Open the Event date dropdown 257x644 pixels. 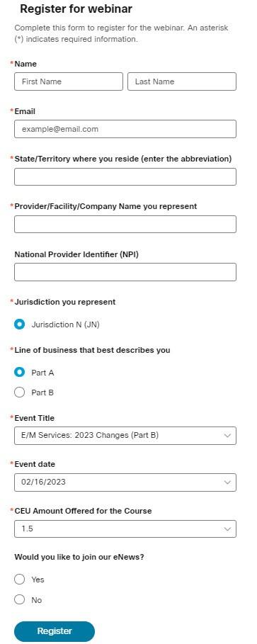click(x=125, y=482)
